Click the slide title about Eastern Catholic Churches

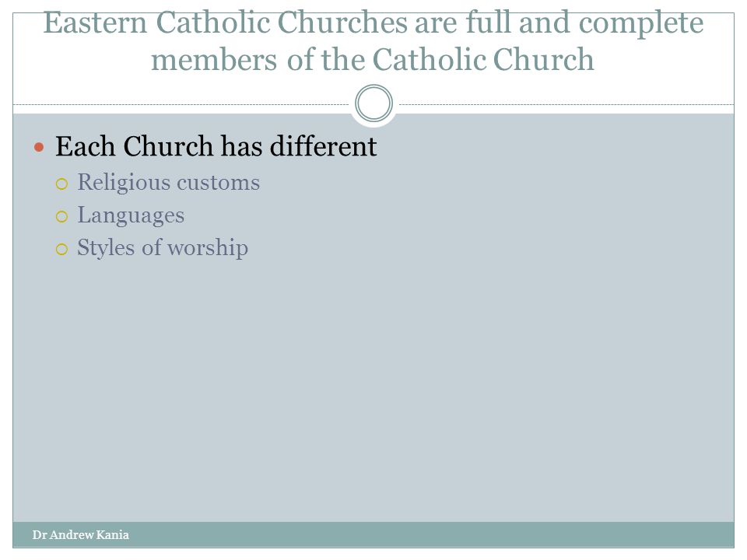pyautogui.click(x=373, y=41)
